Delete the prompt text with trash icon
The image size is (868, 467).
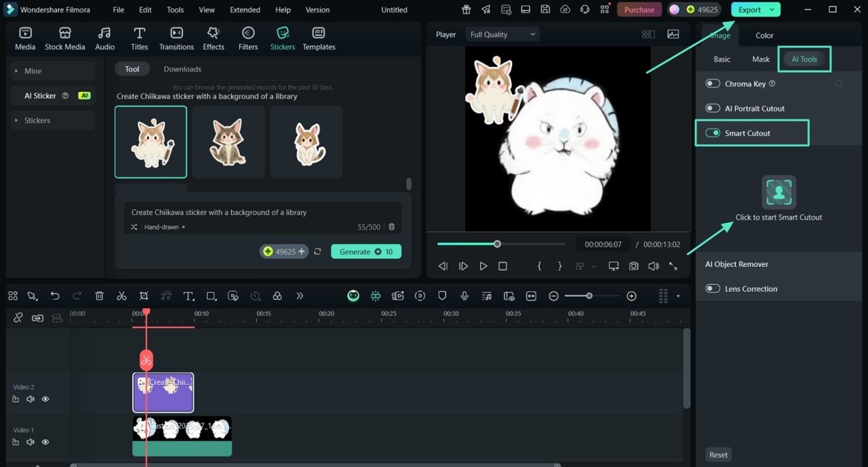(x=392, y=227)
